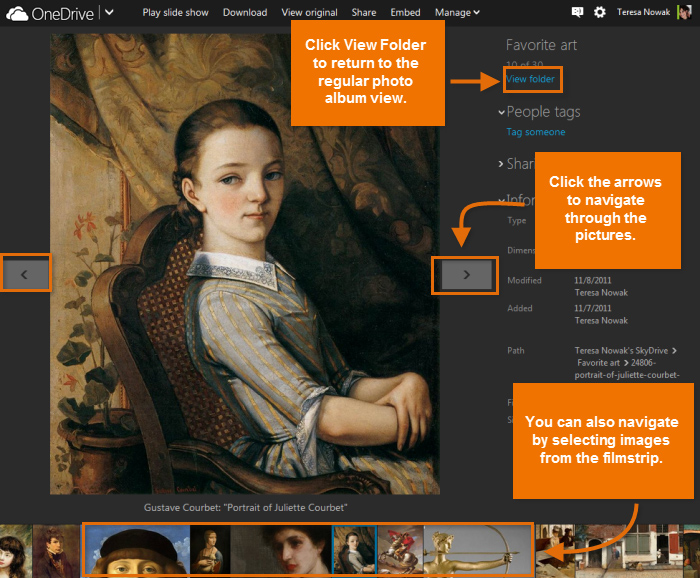The image size is (700, 578).
Task: Click Teresa Nowak's SkyDrive path link
Action: (622, 351)
